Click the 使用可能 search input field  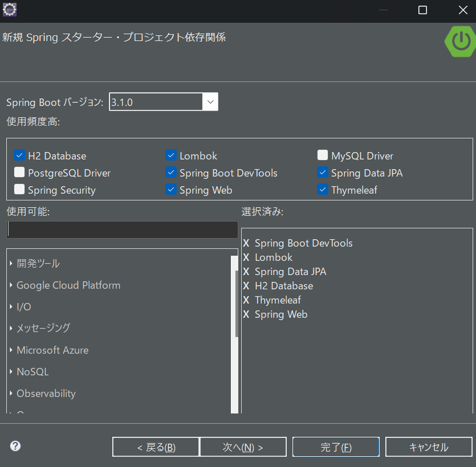tap(122, 229)
